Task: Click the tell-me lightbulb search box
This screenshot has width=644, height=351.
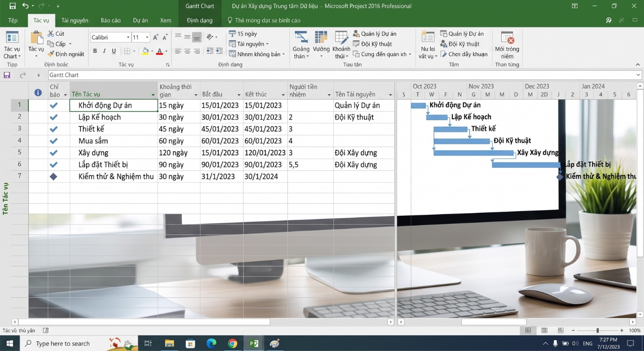Action: tap(264, 21)
